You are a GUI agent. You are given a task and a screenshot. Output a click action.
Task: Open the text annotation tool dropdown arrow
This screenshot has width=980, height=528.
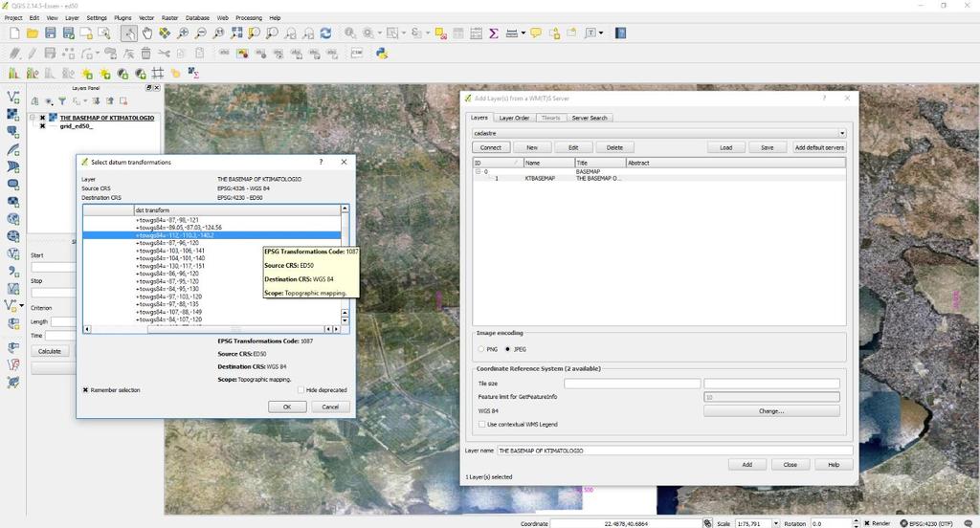click(x=601, y=33)
